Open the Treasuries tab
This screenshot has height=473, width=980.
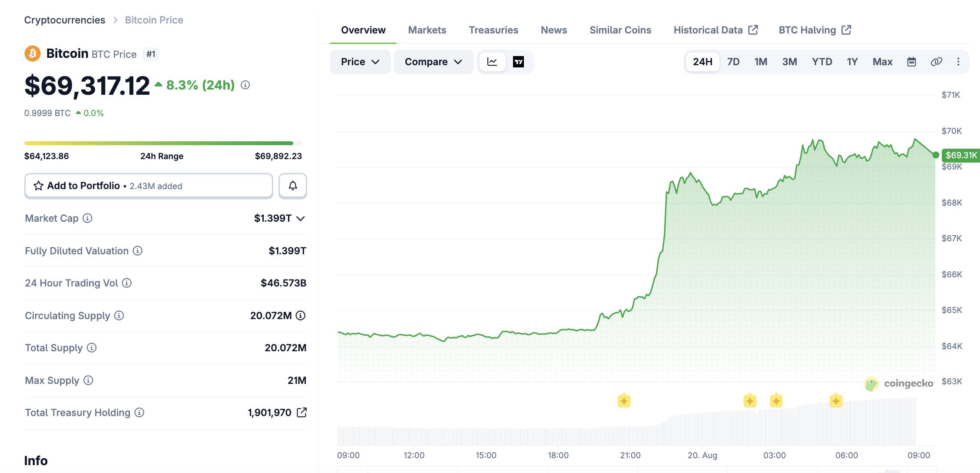click(x=493, y=30)
